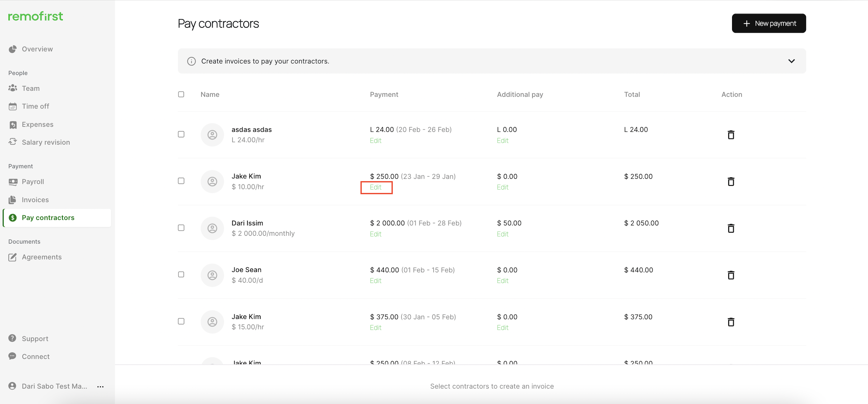The image size is (868, 404).
Task: Edit Joe Sean's $440.00 payment
Action: tap(376, 281)
